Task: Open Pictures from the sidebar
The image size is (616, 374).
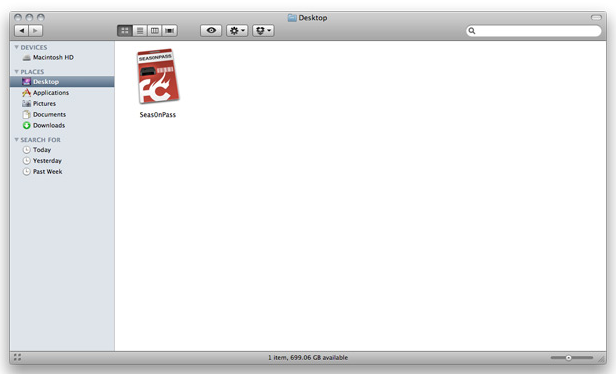Action: [62, 104]
